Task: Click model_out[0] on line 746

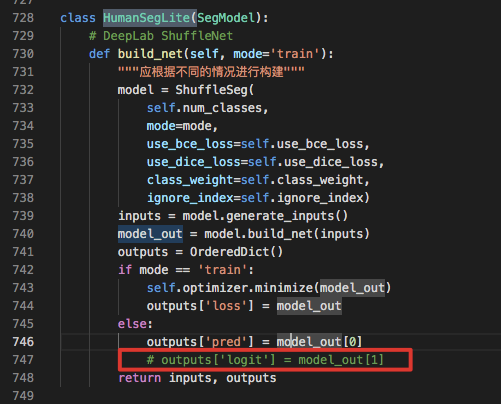Action: click(x=319, y=342)
